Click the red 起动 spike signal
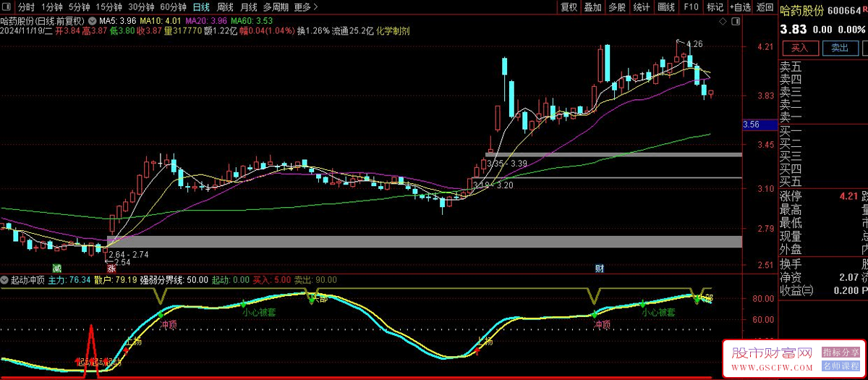The image size is (868, 380). click(91, 350)
